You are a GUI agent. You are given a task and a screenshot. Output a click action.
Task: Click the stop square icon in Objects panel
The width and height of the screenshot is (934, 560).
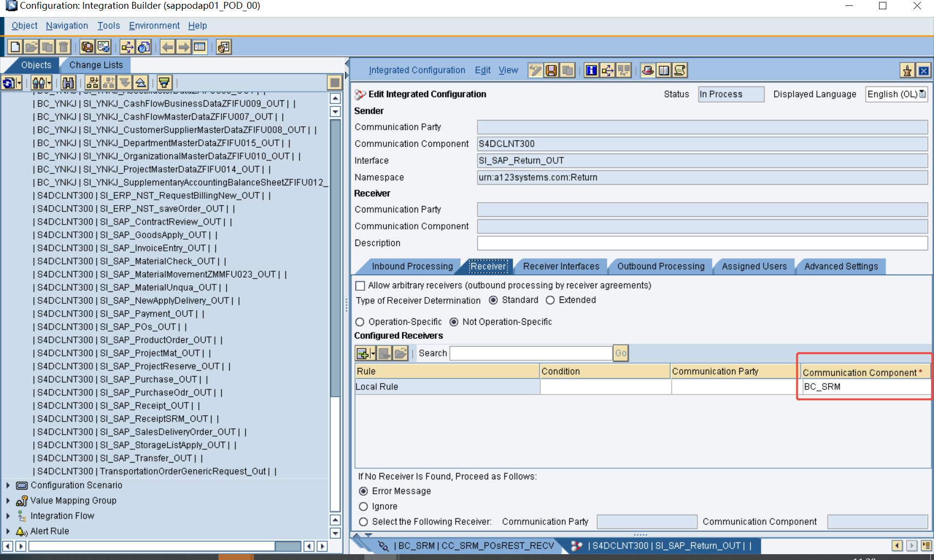(335, 83)
